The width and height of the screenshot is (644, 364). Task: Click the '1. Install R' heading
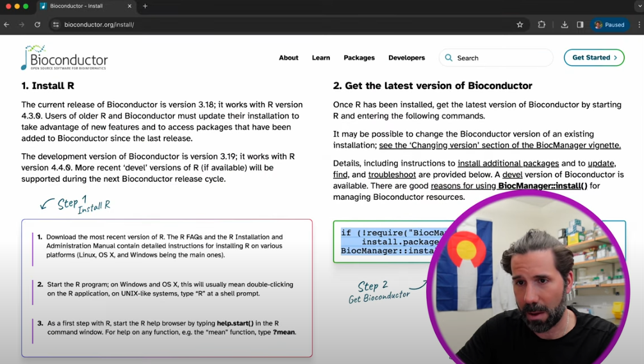(47, 85)
